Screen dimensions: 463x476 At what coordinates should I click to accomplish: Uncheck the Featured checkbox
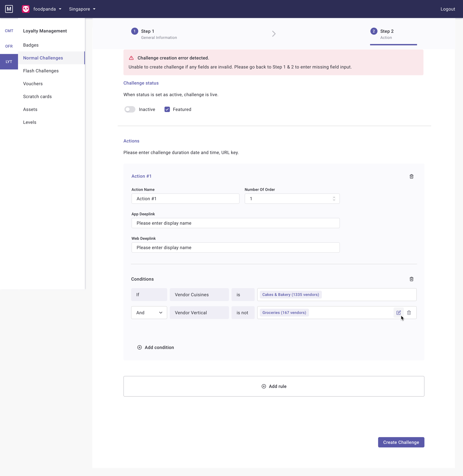pyautogui.click(x=167, y=110)
